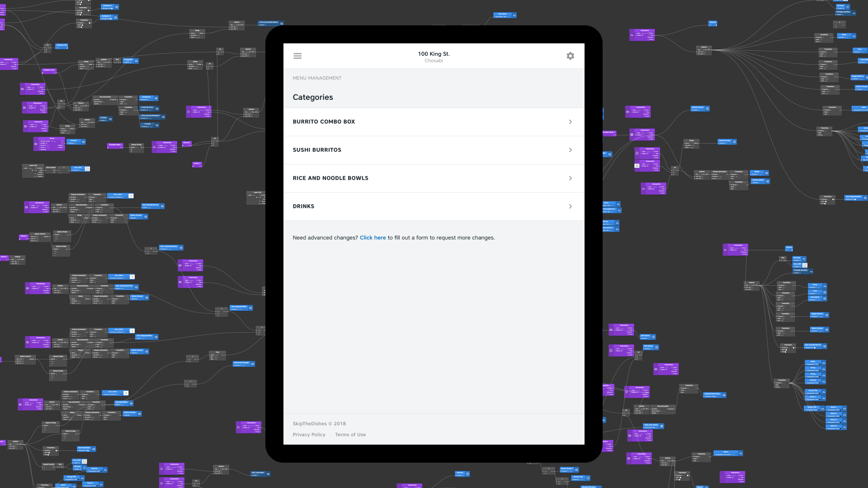Select the purple Submit patch
The width and height of the screenshot is (868, 488).
[197, 164]
